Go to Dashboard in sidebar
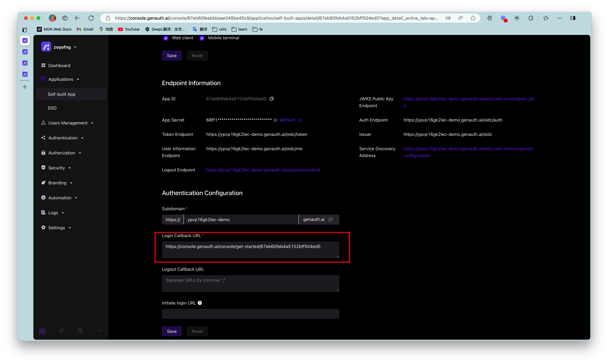The image size is (609, 364). [59, 66]
